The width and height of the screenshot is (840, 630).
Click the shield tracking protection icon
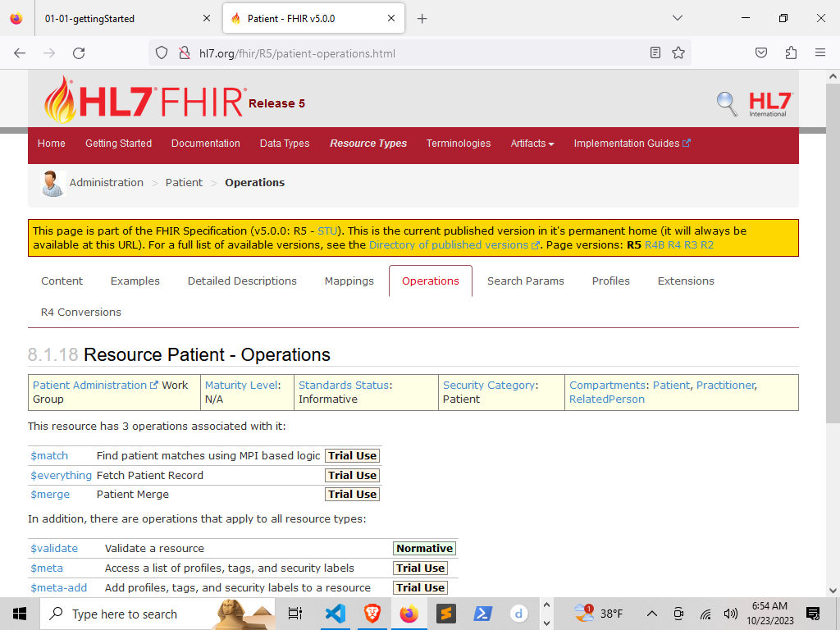point(162,53)
